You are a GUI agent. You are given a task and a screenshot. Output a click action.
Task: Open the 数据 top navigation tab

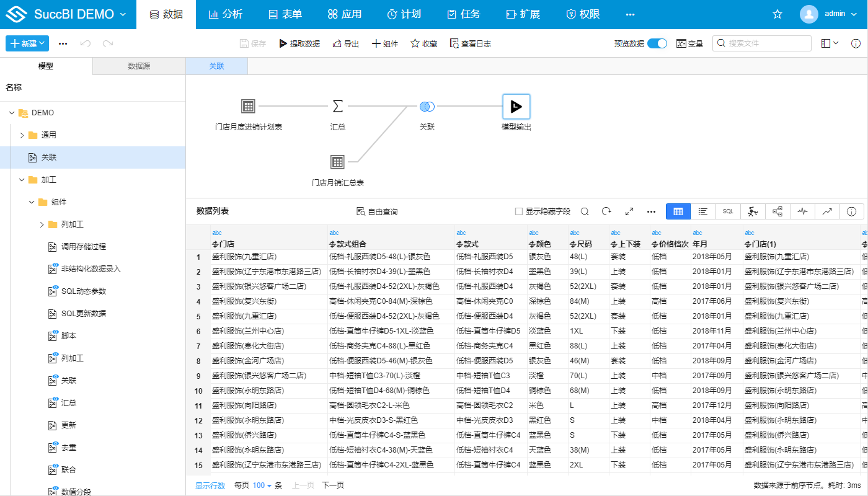[166, 14]
